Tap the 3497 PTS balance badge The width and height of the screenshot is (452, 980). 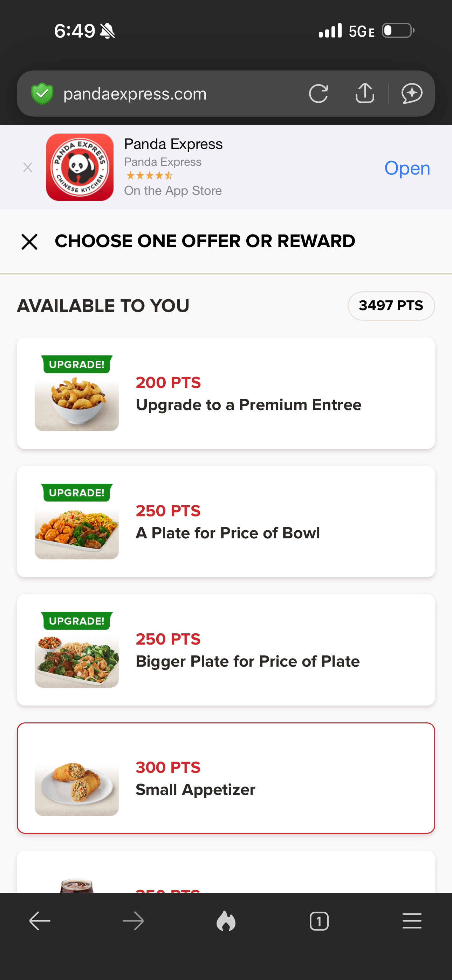pos(391,306)
